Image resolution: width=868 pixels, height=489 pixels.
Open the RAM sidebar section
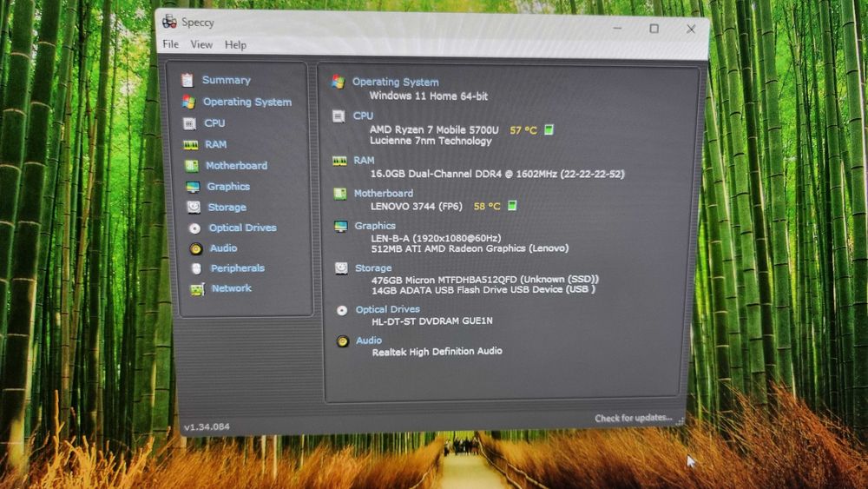click(x=216, y=144)
